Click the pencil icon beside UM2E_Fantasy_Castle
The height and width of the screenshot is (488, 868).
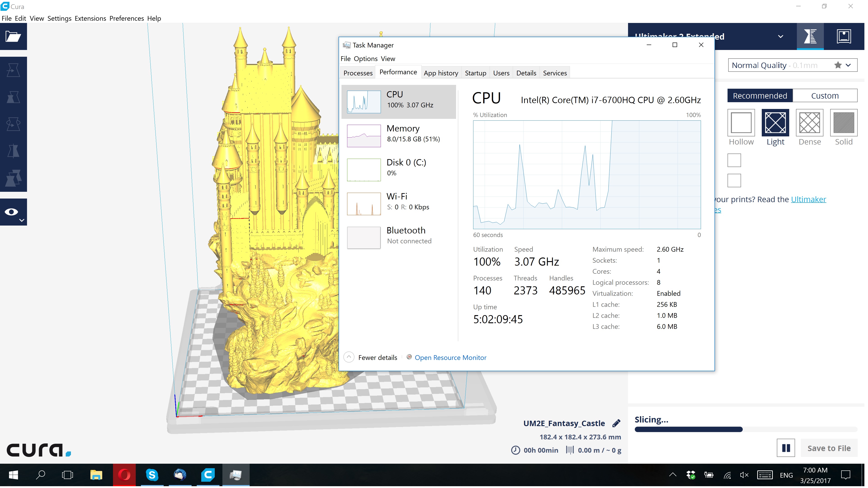[616, 423]
